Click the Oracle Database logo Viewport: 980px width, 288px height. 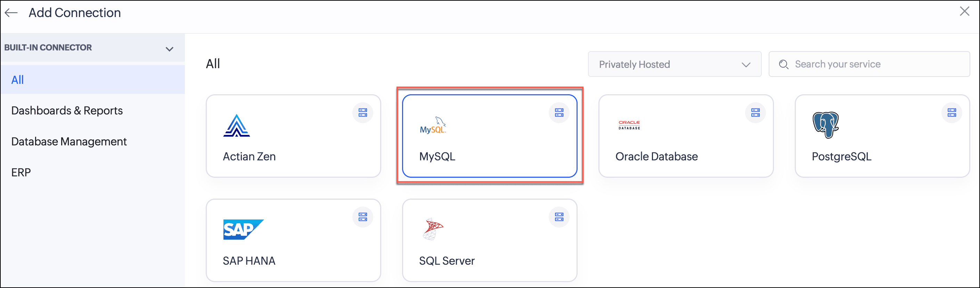coord(629,125)
